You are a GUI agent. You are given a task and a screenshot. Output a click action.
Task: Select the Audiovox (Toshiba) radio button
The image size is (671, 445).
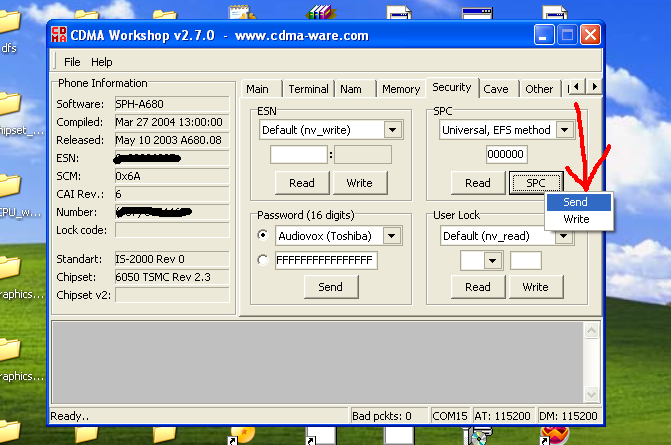(263, 235)
